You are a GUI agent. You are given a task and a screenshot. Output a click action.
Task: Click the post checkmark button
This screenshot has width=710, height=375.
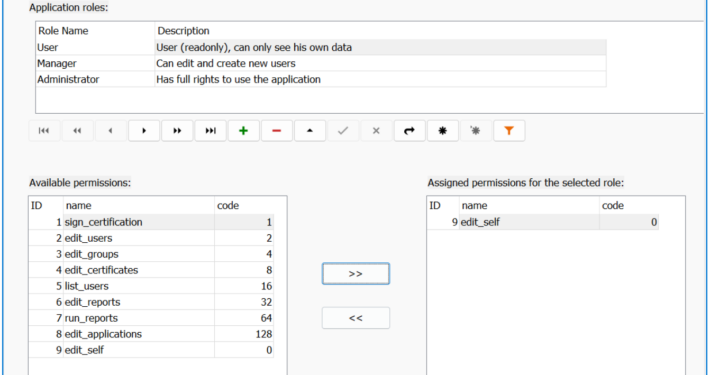[343, 131]
